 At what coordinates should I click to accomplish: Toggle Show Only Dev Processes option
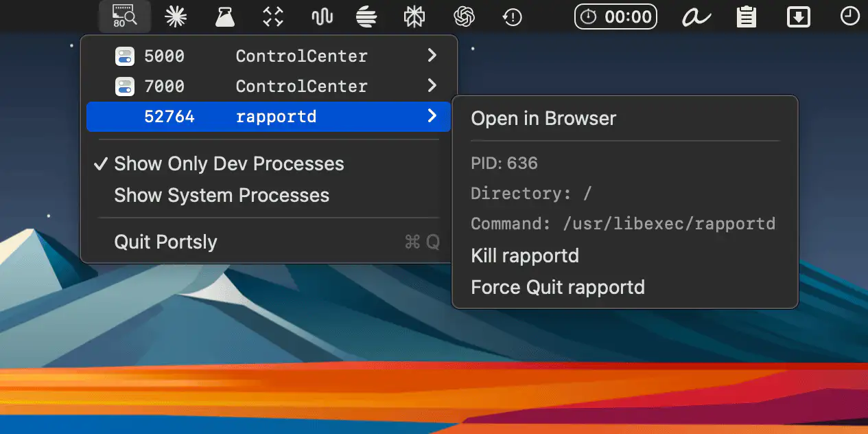(x=228, y=164)
